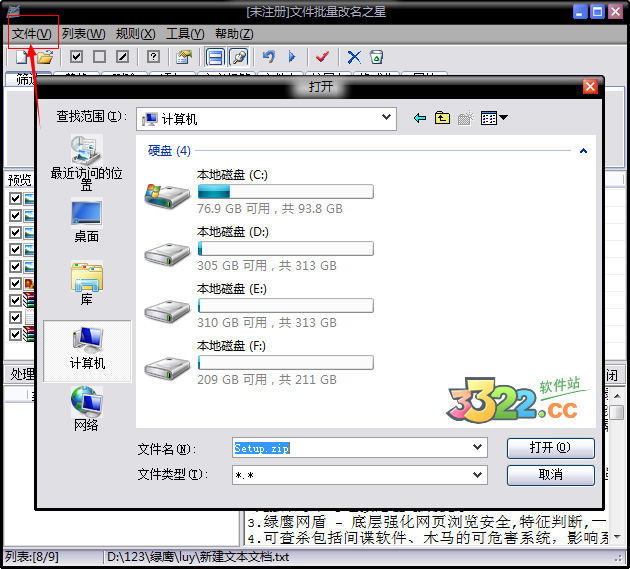The width and height of the screenshot is (630, 569).
Task: Uncheck the checkbox beside the text-document row icon
Action: pyautogui.click(x=15, y=317)
